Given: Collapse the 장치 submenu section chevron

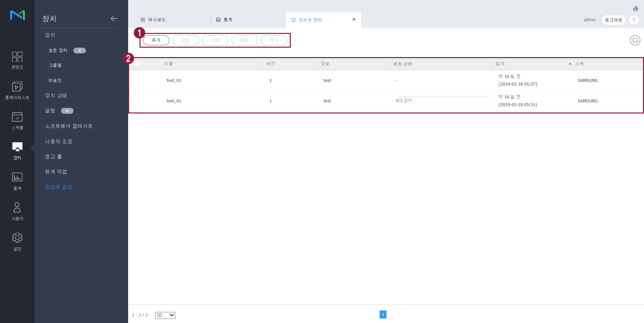Looking at the screenshot, I should pyautogui.click(x=116, y=35).
